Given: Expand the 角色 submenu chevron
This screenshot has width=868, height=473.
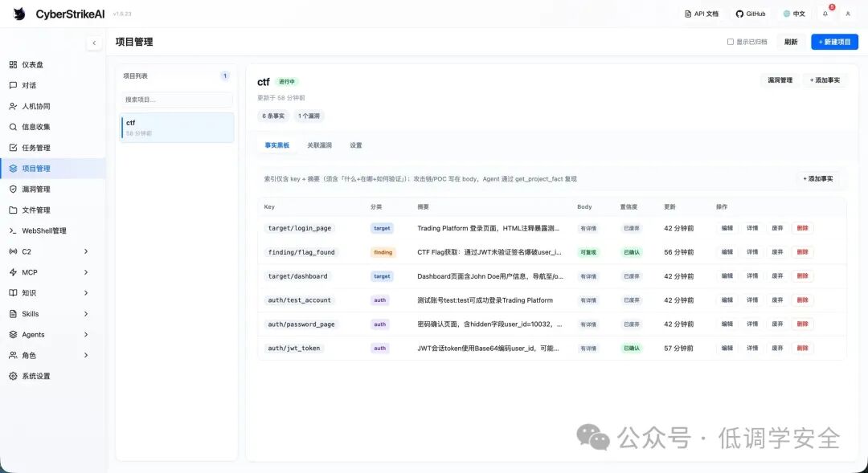Looking at the screenshot, I should (x=86, y=355).
